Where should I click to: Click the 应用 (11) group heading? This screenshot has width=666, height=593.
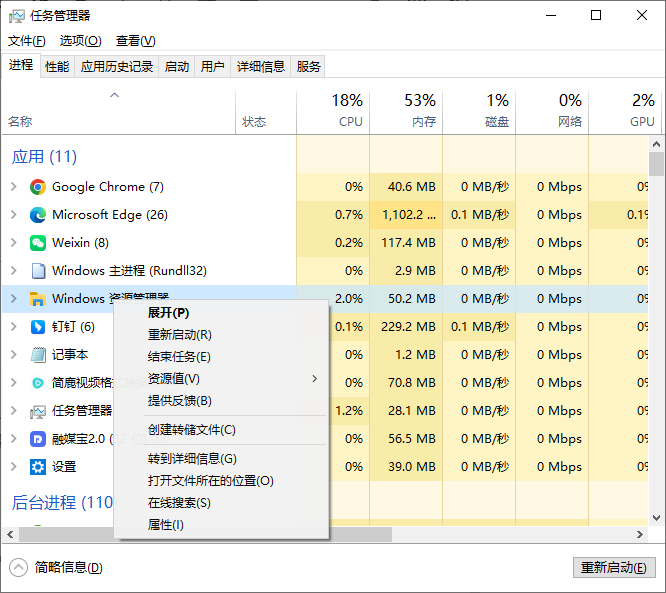pyautogui.click(x=44, y=157)
